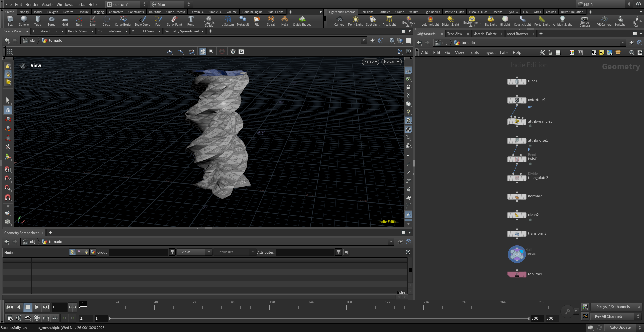Open the Persp viewport dropdown

(370, 62)
